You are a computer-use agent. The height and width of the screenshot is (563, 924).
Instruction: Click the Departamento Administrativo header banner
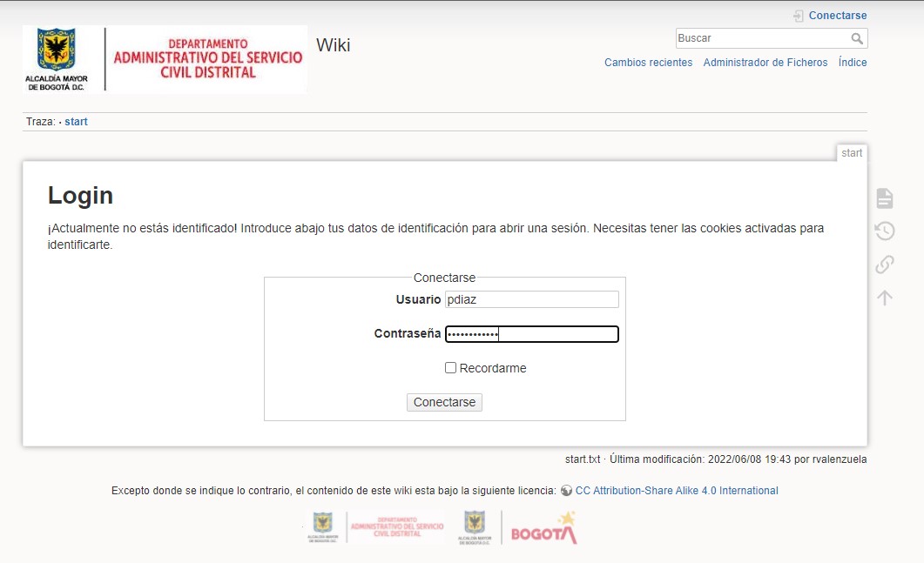click(x=207, y=58)
